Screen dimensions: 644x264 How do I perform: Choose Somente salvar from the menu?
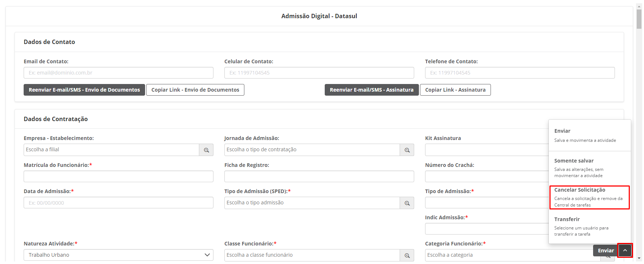(x=589, y=168)
